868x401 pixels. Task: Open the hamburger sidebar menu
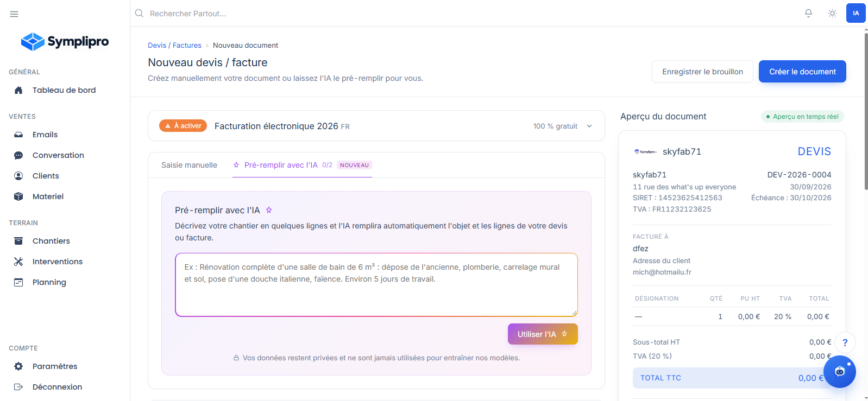[14, 14]
